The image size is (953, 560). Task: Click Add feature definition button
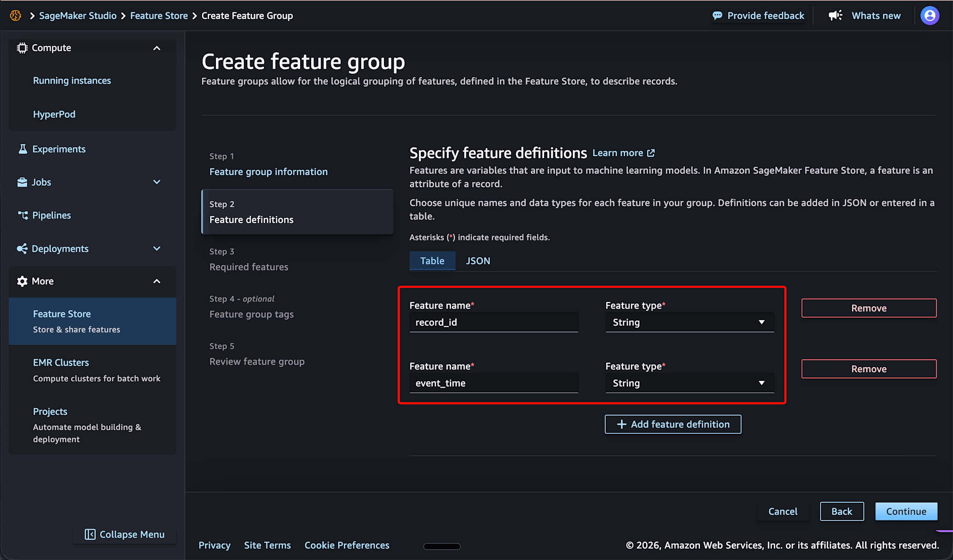[x=673, y=424]
